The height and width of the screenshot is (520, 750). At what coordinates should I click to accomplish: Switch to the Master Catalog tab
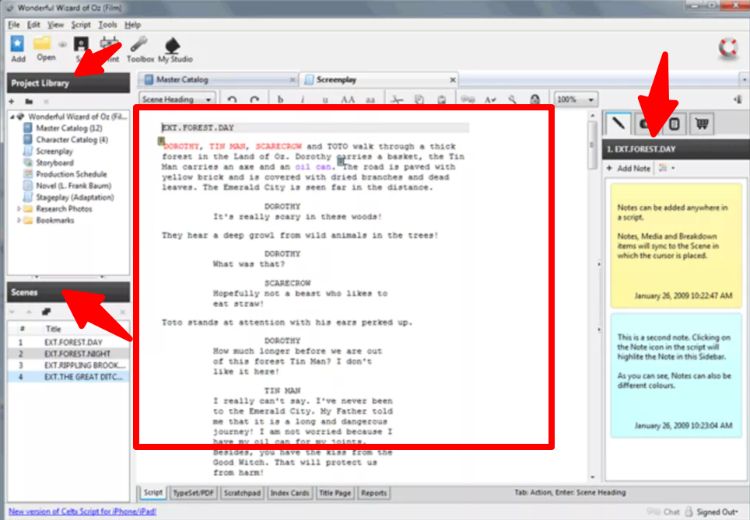218,79
